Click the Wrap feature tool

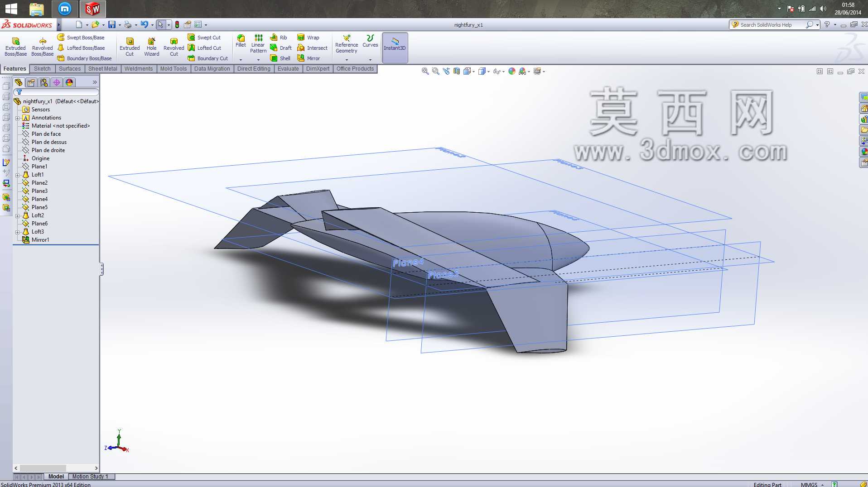pos(308,38)
